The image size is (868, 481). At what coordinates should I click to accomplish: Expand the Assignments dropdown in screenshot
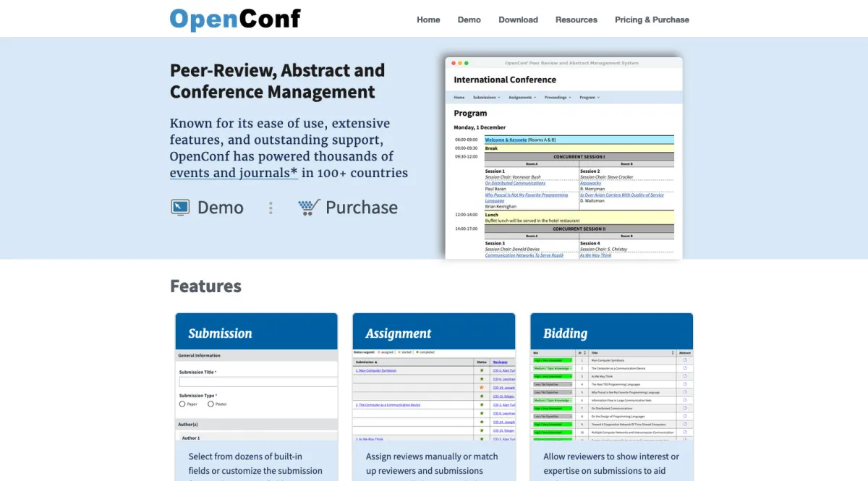[x=522, y=97]
